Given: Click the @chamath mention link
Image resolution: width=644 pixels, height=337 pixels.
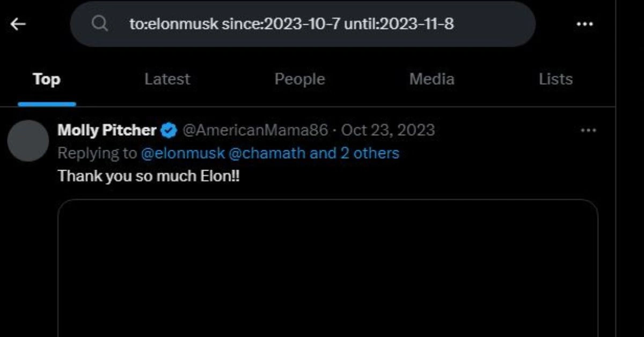Looking at the screenshot, I should 267,153.
